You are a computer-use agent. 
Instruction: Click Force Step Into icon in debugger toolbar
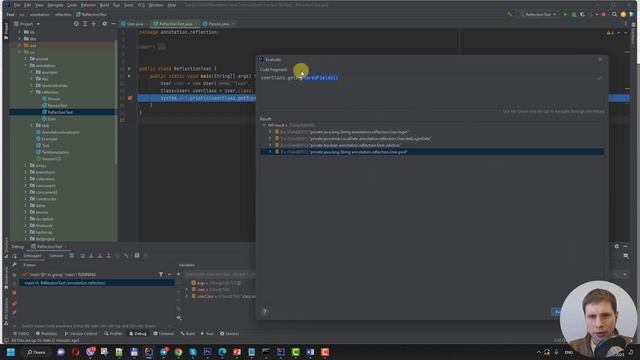pyautogui.click(x=100, y=256)
